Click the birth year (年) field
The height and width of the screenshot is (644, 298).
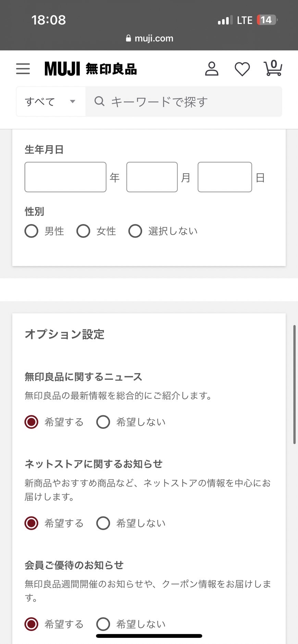tap(65, 177)
